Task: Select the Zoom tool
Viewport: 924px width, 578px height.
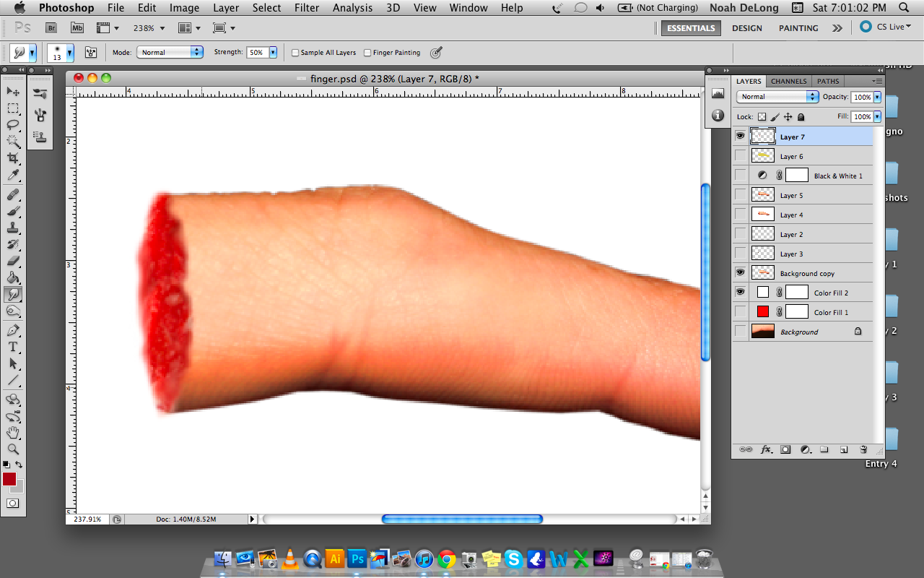Action: 13,449
